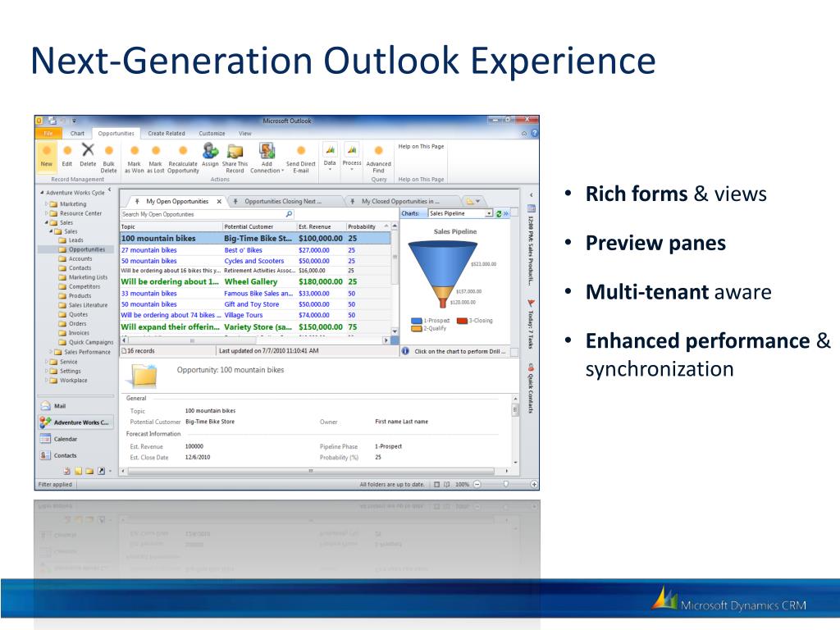Expand the Resource Center folder
Viewport: 840px width, 630px height.
[x=47, y=213]
